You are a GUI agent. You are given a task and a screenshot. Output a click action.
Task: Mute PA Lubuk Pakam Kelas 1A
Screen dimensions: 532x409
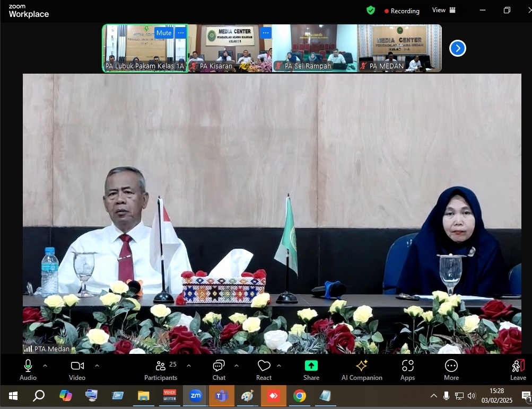click(x=164, y=33)
